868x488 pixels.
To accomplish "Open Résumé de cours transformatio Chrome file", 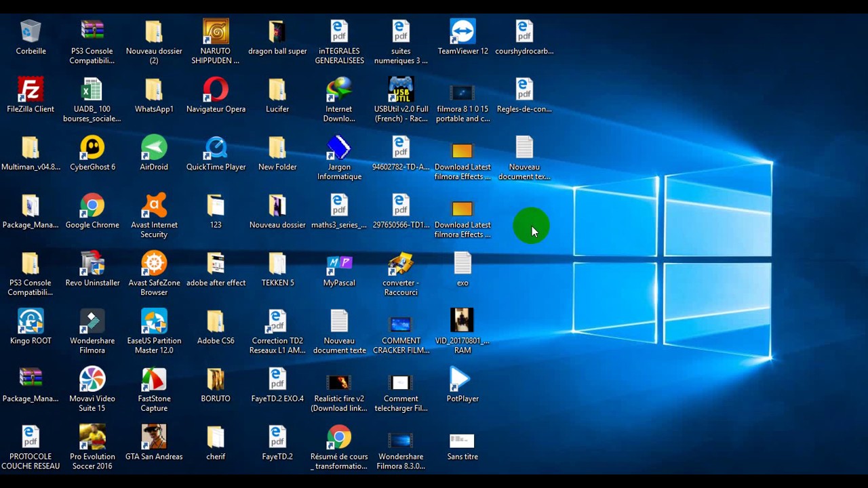I will click(339, 437).
